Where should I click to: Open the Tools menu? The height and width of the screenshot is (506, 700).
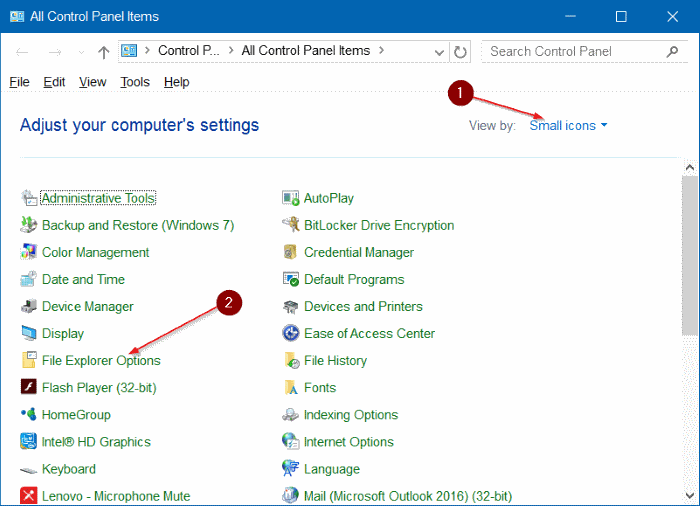tap(135, 82)
